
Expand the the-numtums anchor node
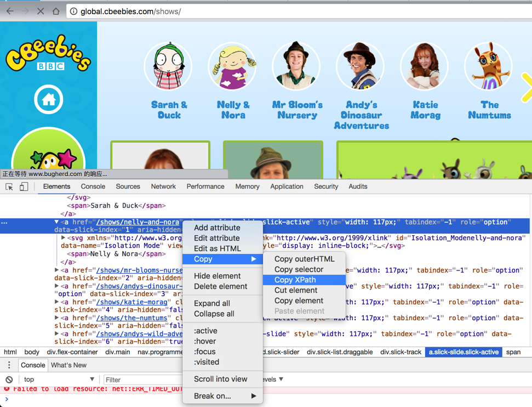(x=56, y=318)
